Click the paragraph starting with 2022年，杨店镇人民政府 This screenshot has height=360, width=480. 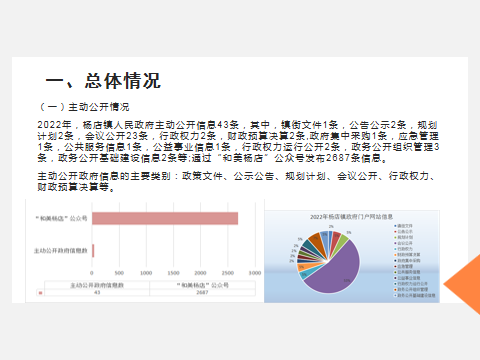click(x=238, y=141)
